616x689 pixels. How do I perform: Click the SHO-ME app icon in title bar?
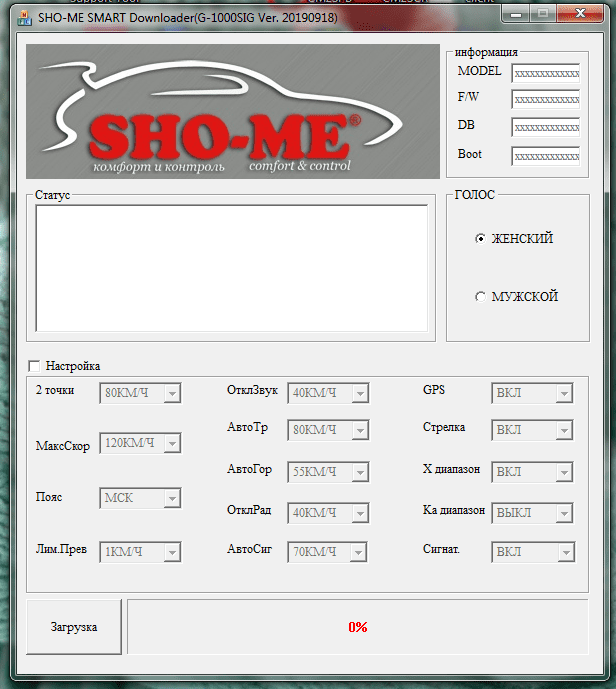click(x=24, y=18)
